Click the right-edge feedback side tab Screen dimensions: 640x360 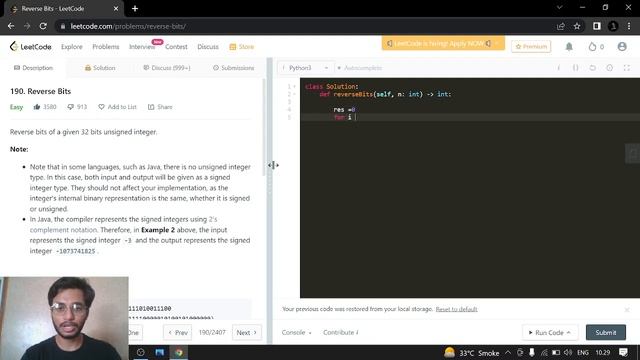point(633,153)
